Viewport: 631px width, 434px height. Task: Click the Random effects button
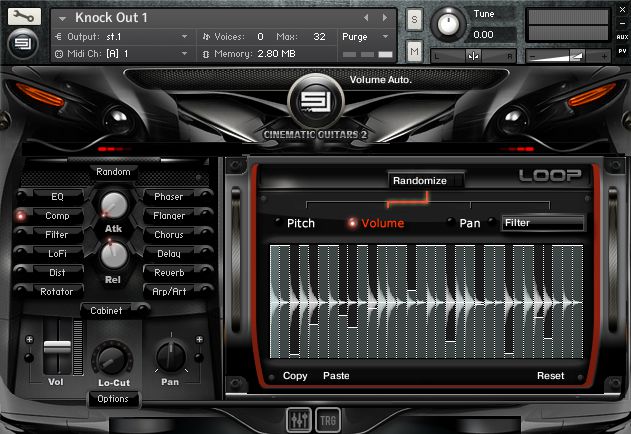pos(113,172)
